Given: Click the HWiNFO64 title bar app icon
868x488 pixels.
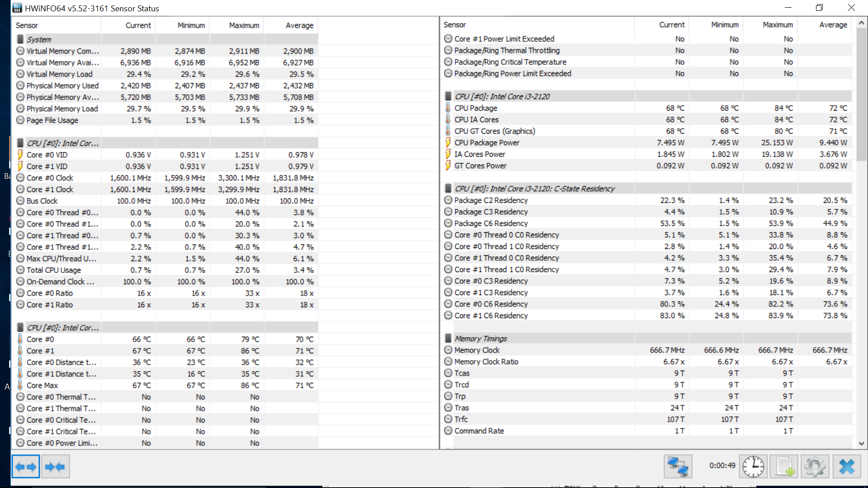Looking at the screenshot, I should [17, 8].
